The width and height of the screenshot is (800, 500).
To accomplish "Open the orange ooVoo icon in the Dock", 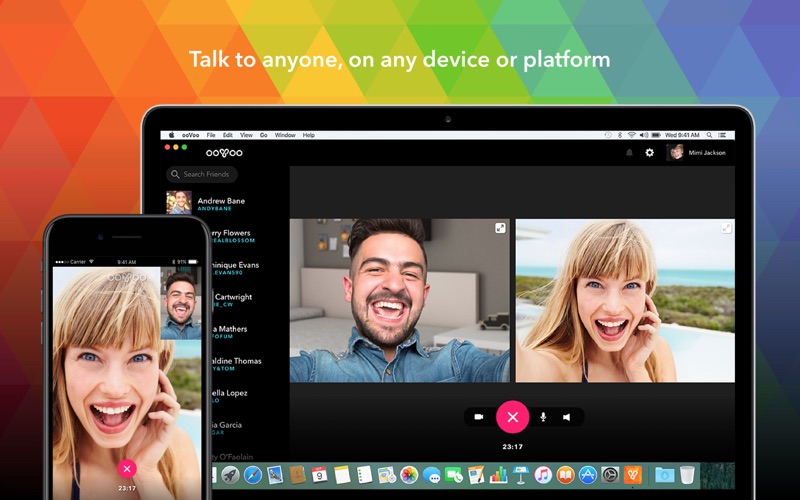I will coord(633,475).
